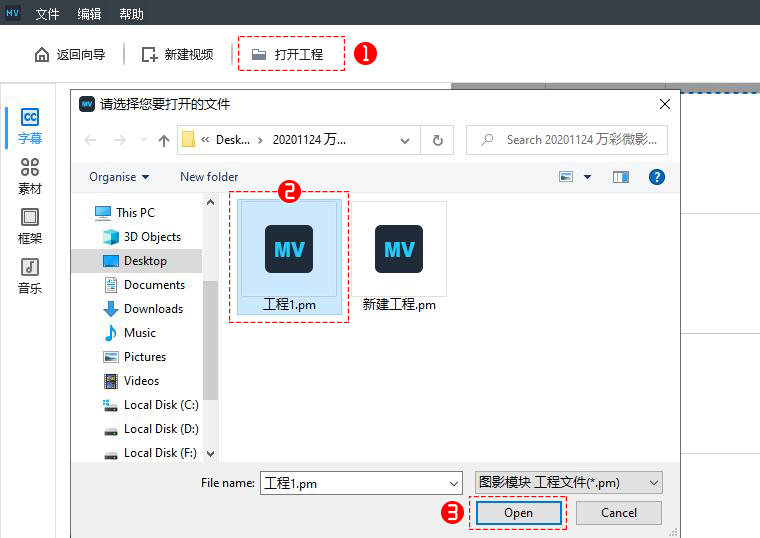Select Music in navigation tree
Screen dimensions: 760x538
click(x=130, y=333)
